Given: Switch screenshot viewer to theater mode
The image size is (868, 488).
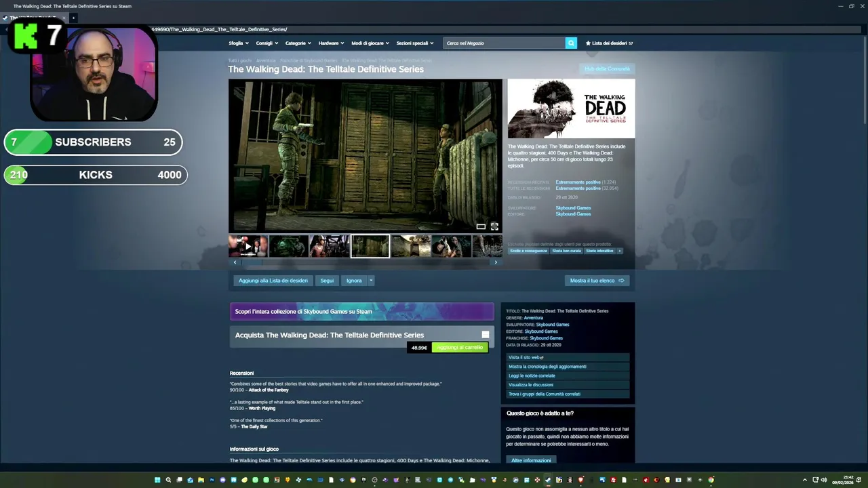Looking at the screenshot, I should (481, 226).
